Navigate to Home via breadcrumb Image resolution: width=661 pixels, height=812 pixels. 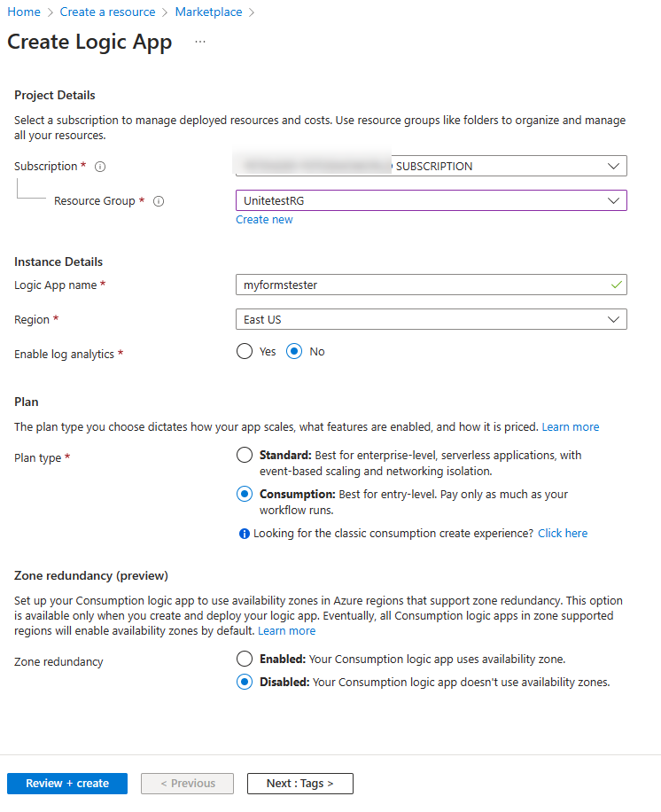[x=24, y=12]
